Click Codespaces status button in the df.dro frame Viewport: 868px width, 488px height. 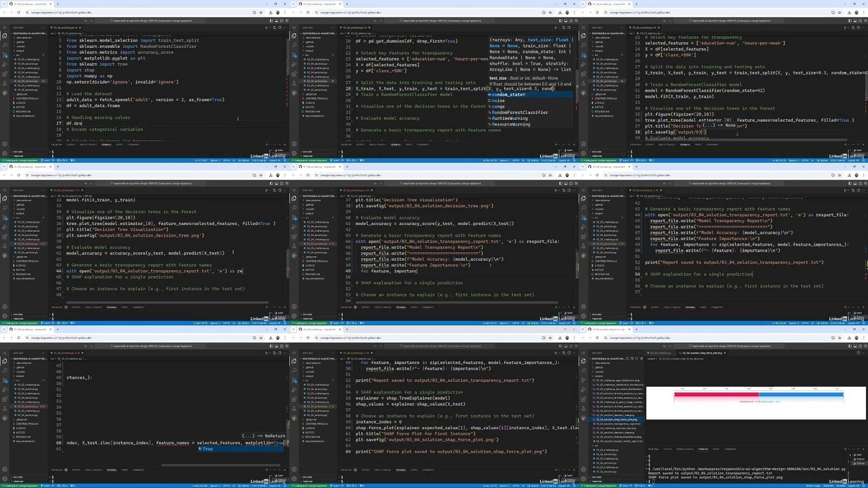20,160
